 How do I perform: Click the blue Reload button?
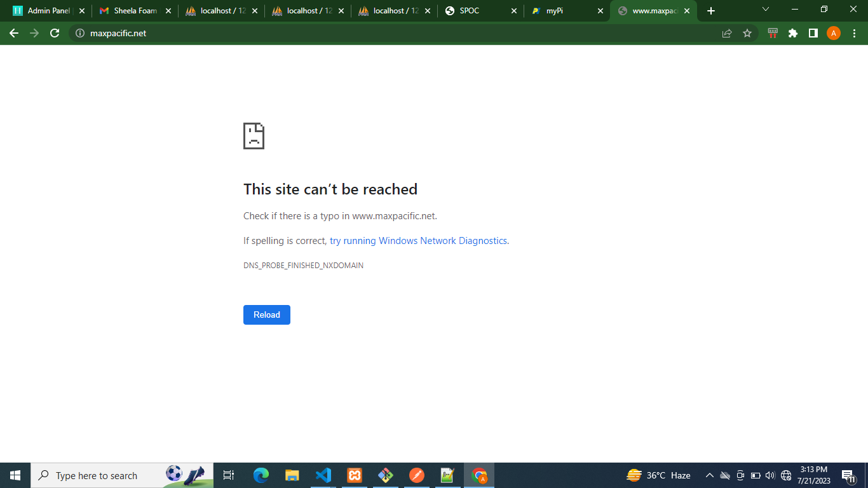pos(267,315)
